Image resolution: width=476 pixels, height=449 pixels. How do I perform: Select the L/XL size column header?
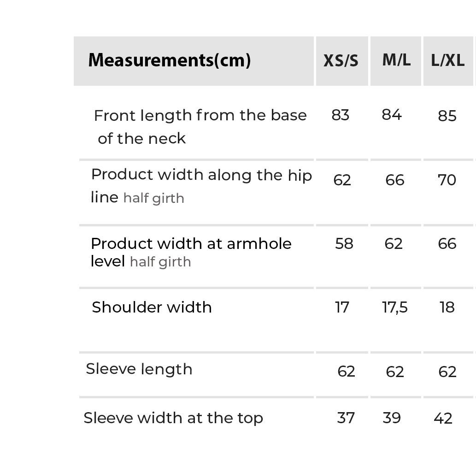pos(448,61)
